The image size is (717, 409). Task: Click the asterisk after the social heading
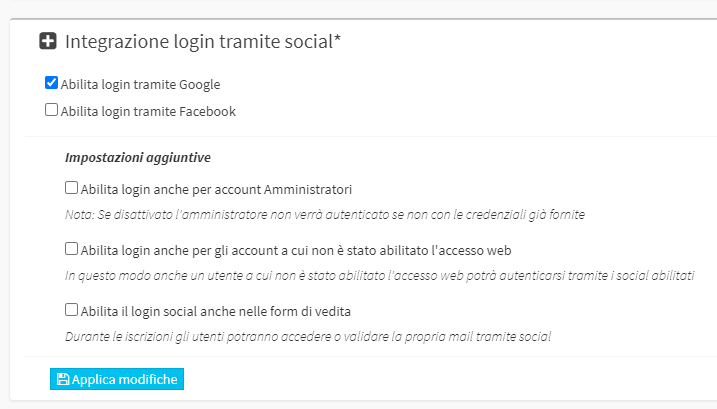(337, 38)
